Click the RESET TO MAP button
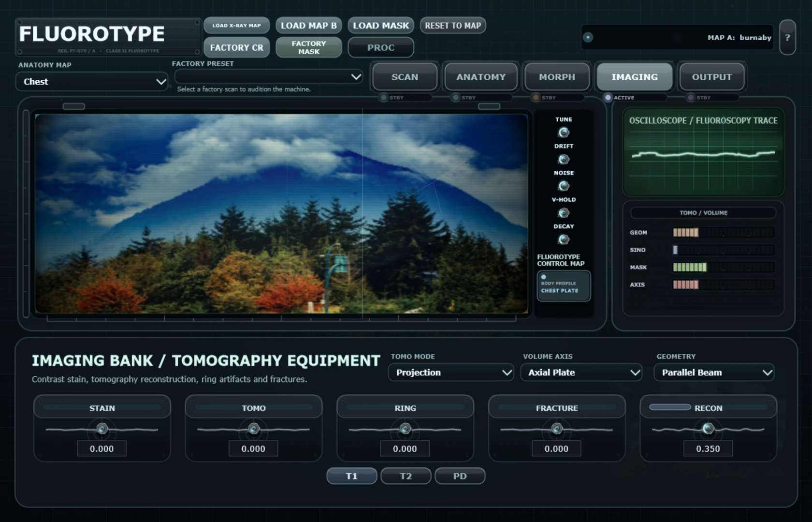The width and height of the screenshot is (812, 522). pyautogui.click(x=453, y=25)
